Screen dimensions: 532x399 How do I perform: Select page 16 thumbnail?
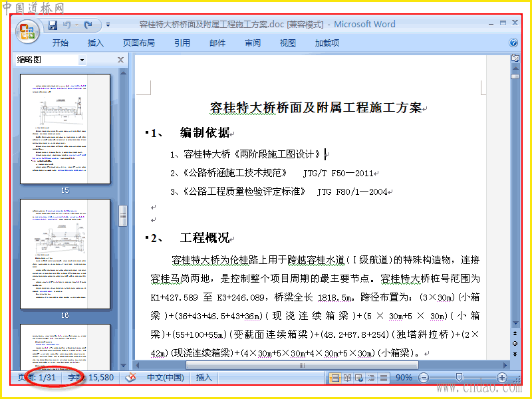[x=65, y=254]
